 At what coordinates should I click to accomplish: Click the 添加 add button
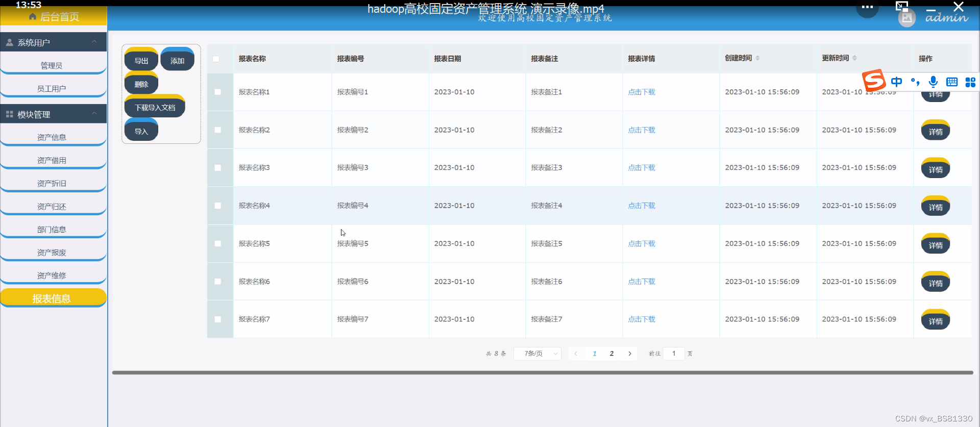[x=177, y=60]
